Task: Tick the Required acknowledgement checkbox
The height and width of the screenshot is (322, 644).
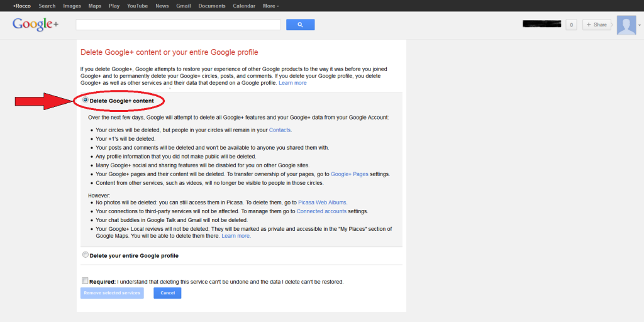Action: point(85,280)
